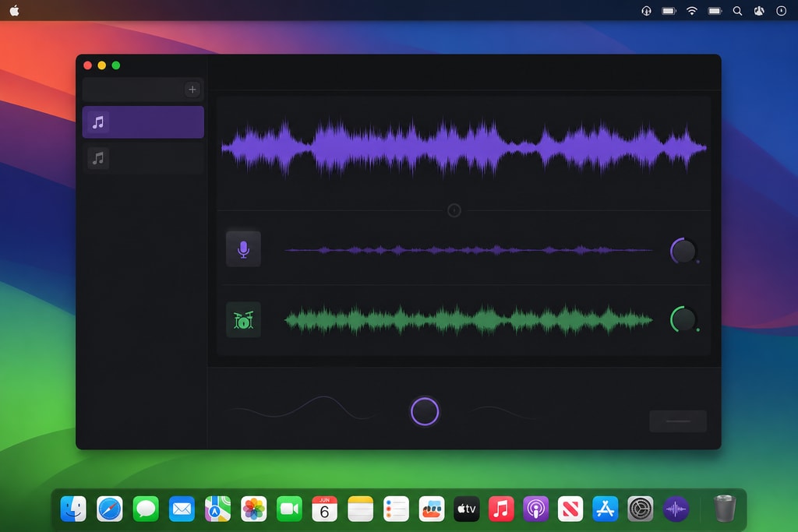
Task: Click the plus button in the sidebar
Action: [192, 90]
